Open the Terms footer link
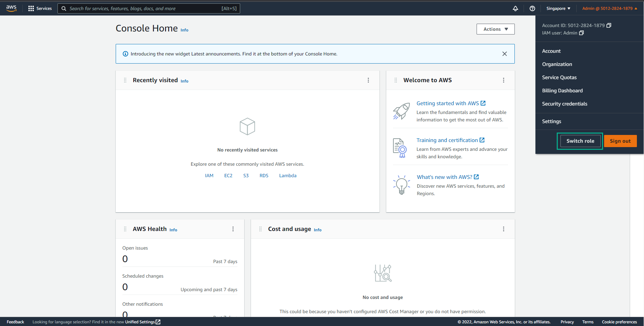 588,322
